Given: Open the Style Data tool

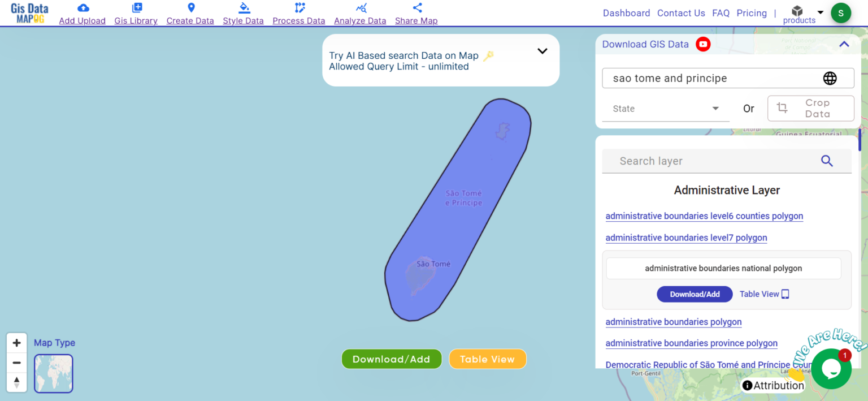Looking at the screenshot, I should [243, 12].
